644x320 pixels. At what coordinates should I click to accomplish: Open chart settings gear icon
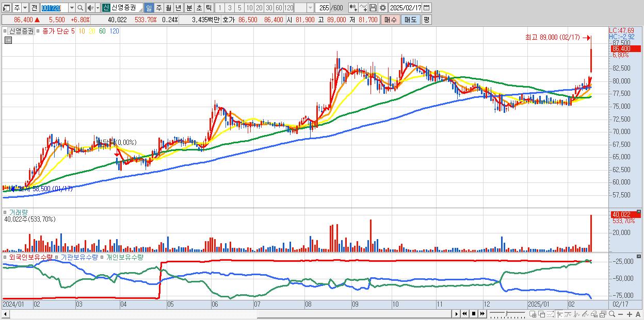click(382, 8)
